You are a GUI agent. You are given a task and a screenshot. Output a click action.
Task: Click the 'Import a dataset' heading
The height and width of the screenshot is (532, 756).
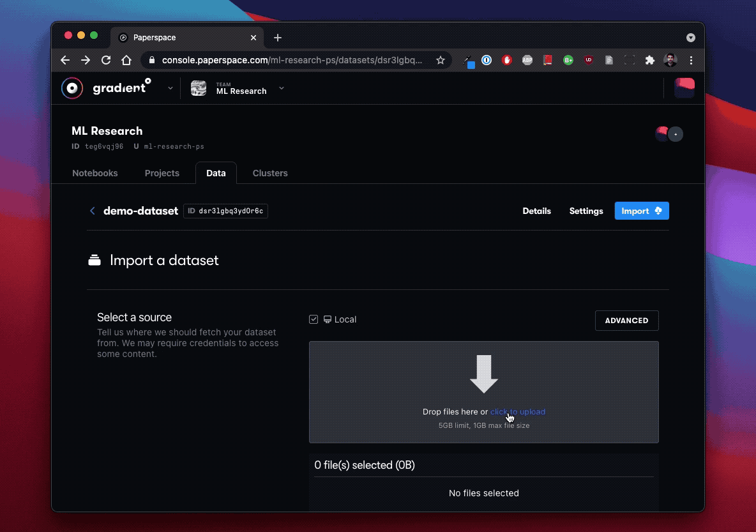(x=164, y=260)
